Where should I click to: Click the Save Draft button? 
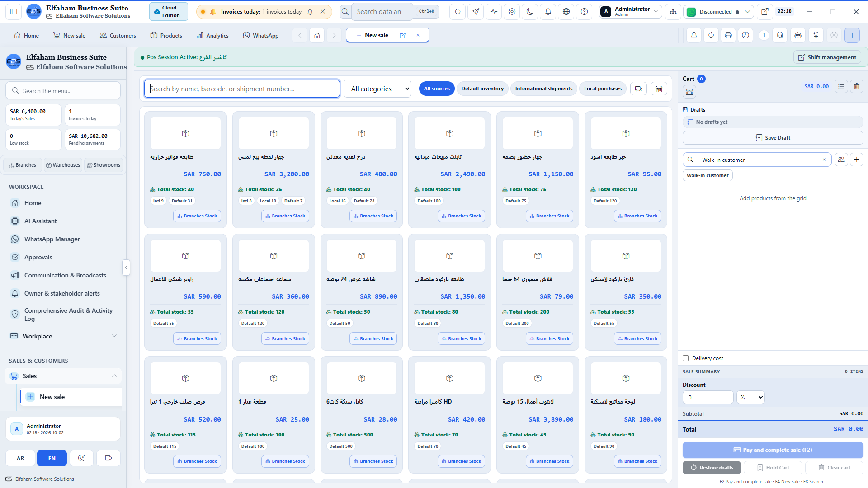pos(773,138)
